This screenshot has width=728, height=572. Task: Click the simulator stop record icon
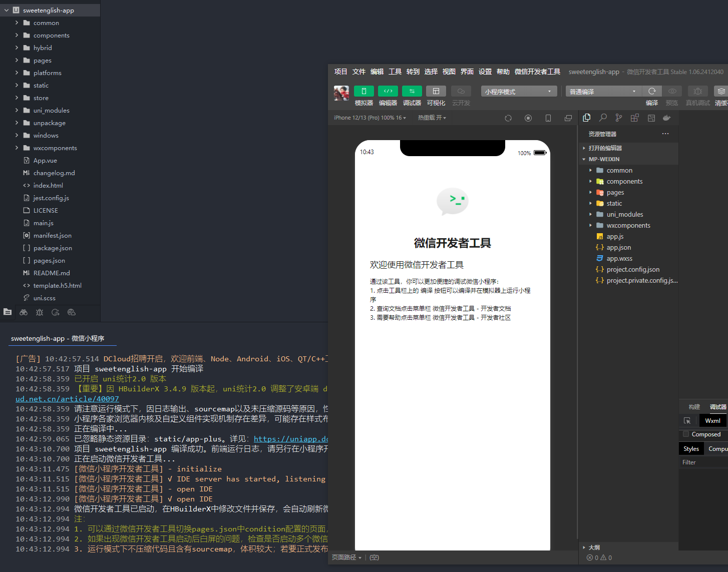(x=528, y=118)
